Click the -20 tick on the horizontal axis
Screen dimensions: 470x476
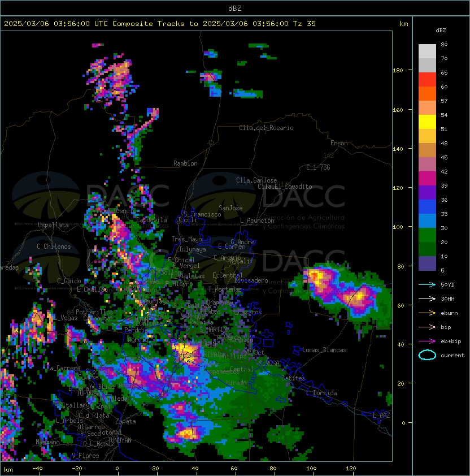[77, 469]
